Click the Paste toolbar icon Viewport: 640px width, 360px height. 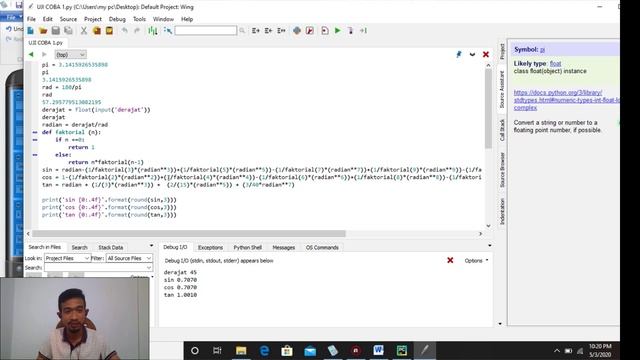pos(109,31)
